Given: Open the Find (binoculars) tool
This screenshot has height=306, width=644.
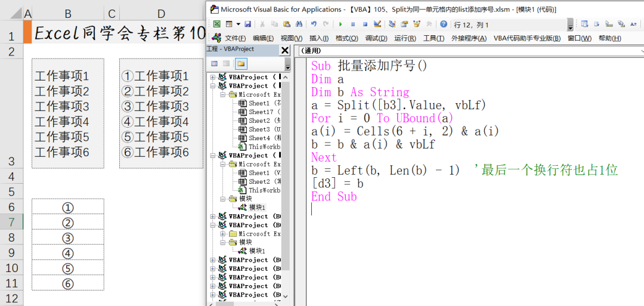Looking at the screenshot, I should (x=299, y=24).
